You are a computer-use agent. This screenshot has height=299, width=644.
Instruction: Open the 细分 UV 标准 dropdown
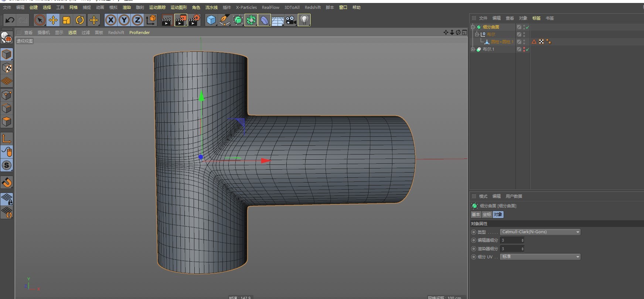(x=540, y=257)
